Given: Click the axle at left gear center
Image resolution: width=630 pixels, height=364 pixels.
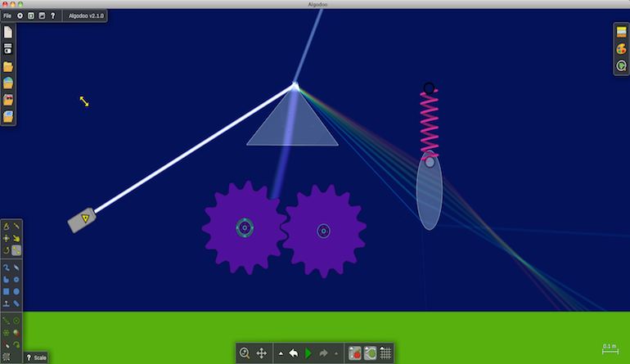Looking at the screenshot, I should pos(245,227).
